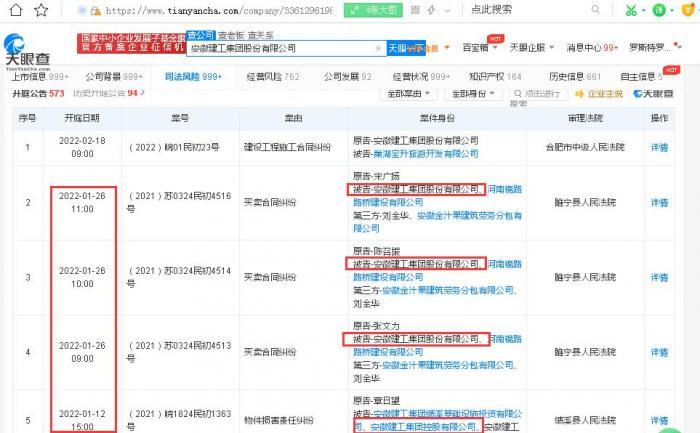Clear the company search box with X

point(378,48)
